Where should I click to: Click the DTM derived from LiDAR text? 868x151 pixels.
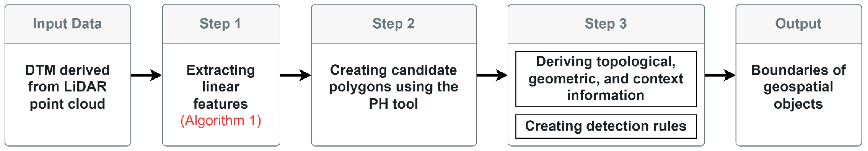[67, 78]
